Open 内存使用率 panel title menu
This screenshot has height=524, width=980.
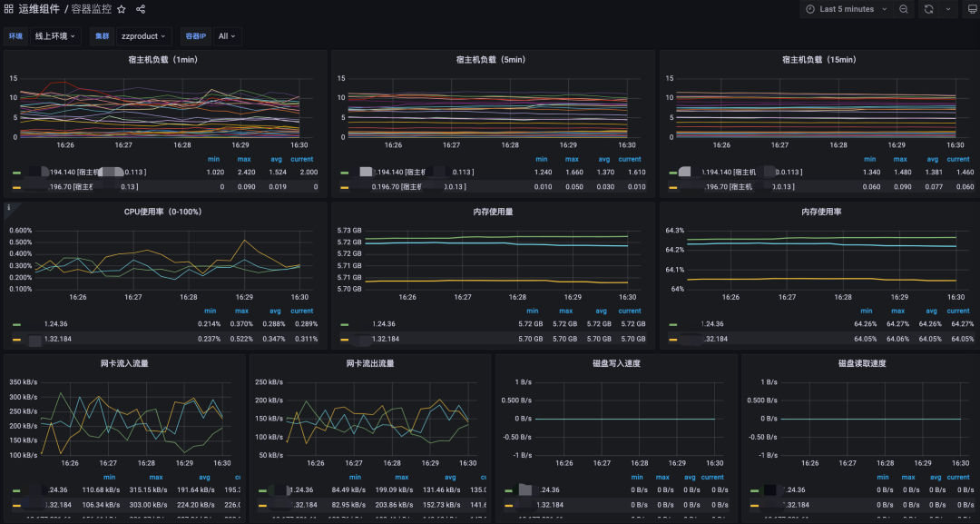pos(821,212)
